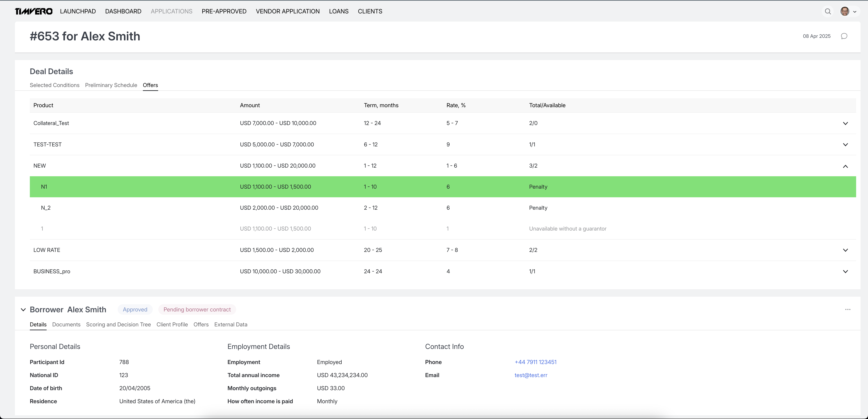The width and height of the screenshot is (868, 419).
Task: Open Scoring and Decision Tree tab
Action: coord(118,324)
